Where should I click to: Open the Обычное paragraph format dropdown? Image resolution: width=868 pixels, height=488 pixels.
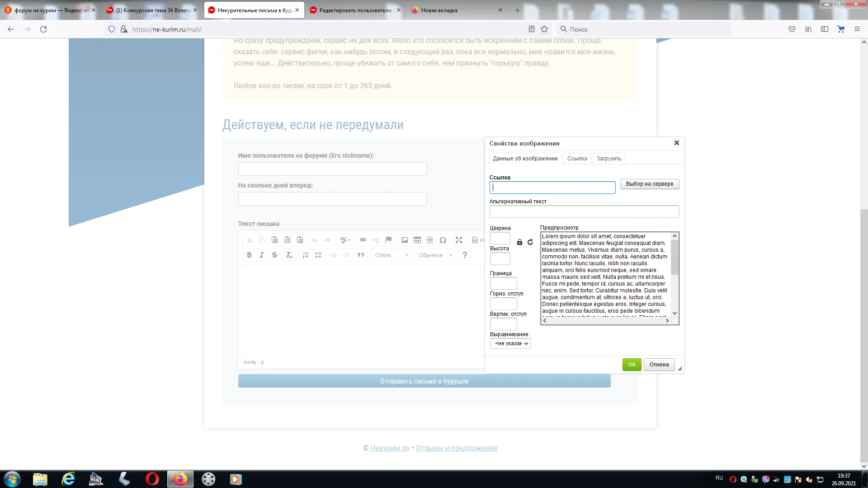[435, 255]
